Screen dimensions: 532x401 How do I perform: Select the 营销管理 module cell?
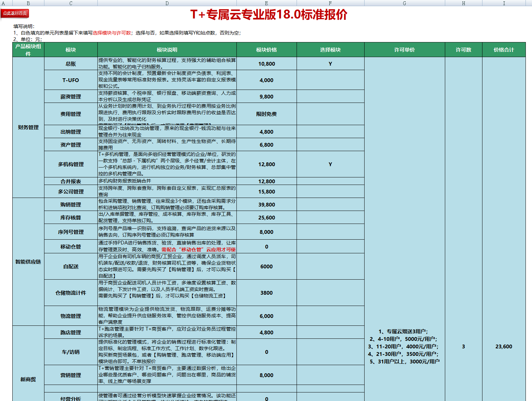[71, 375]
